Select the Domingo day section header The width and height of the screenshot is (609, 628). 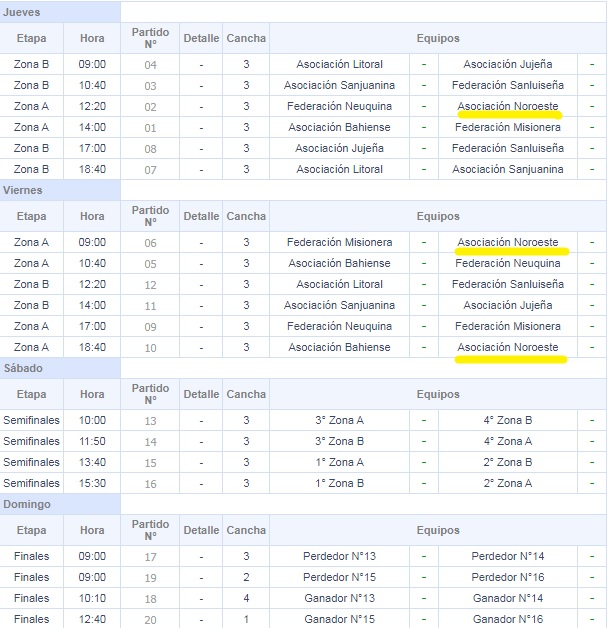click(x=26, y=504)
